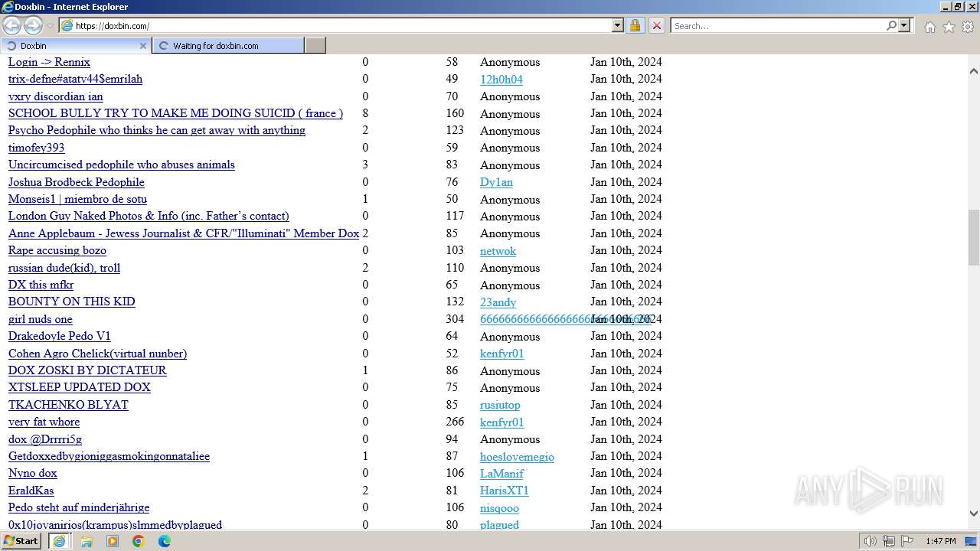Click the system clock showing 1:47 PM

tap(941, 541)
